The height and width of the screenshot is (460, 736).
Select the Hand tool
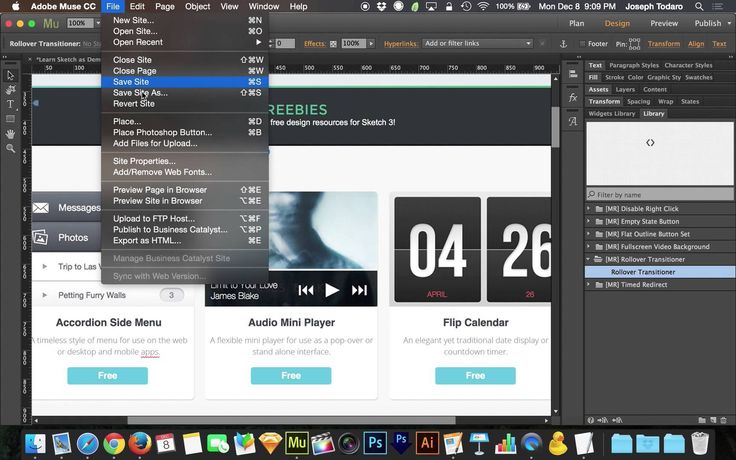[10, 134]
